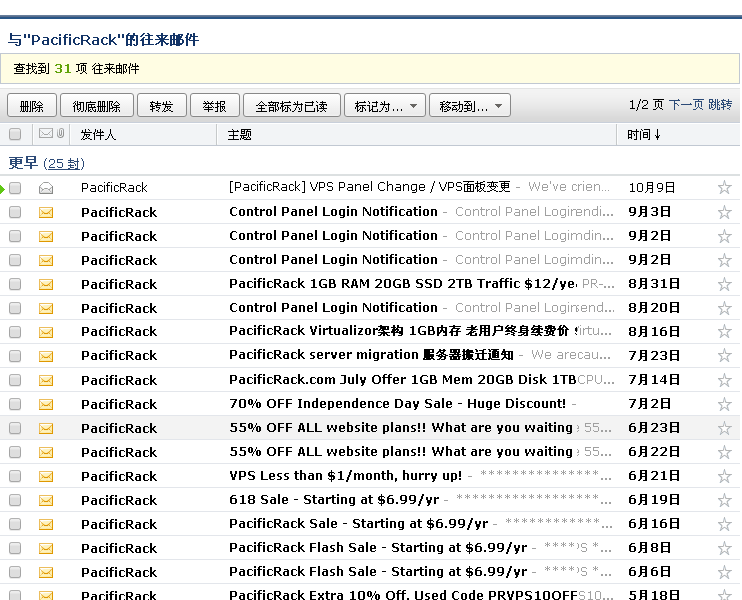Click unread envelope icon of 7月2日 email
The width and height of the screenshot is (742, 600).
pyautogui.click(x=46, y=405)
